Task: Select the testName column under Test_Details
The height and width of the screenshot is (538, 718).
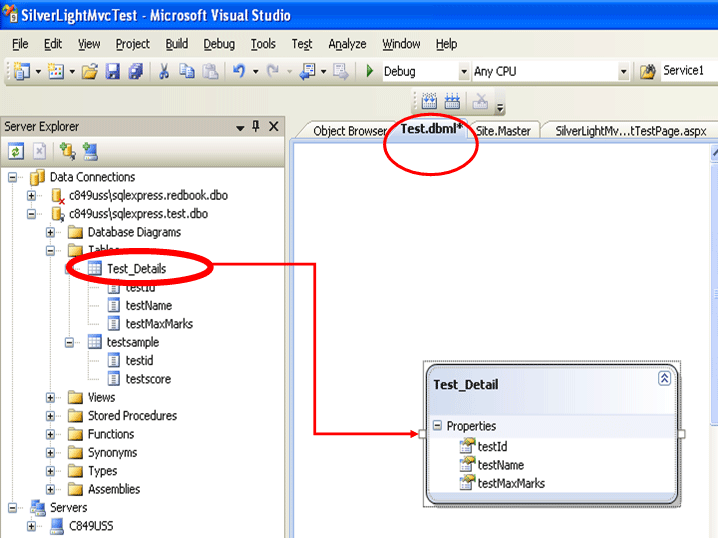Action: tap(149, 305)
